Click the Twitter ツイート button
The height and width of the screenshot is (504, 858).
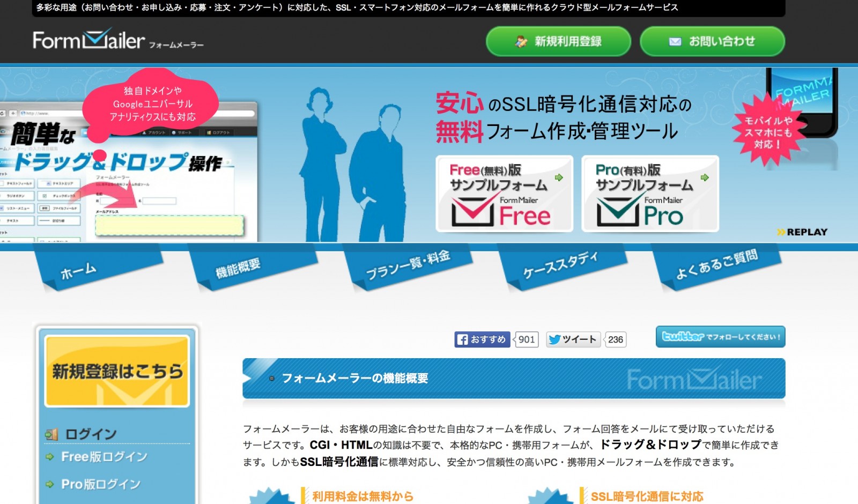573,339
